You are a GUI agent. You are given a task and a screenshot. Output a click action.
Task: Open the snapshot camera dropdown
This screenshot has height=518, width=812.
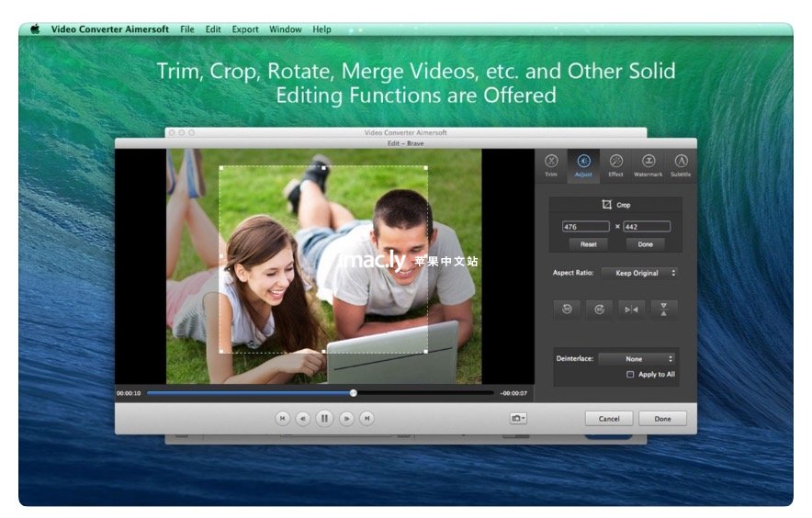518,418
